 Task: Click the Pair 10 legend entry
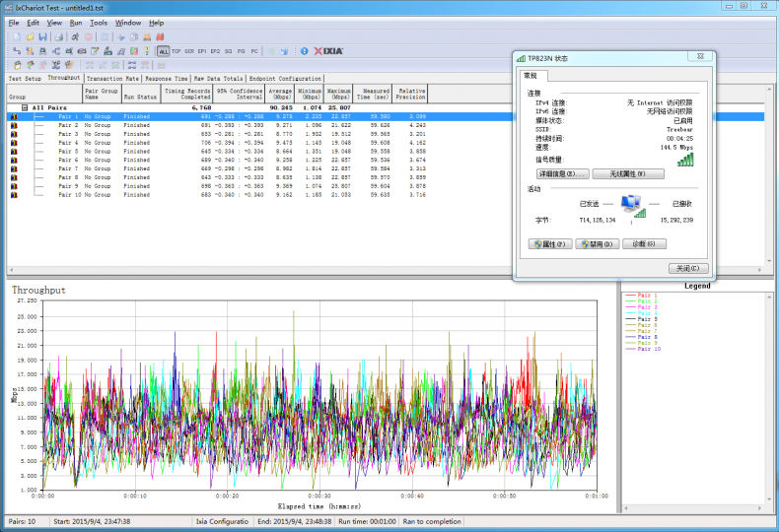643,349
